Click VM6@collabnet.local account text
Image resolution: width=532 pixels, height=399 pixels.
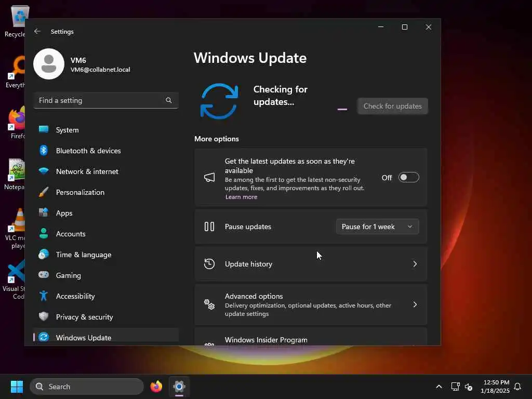[100, 70]
